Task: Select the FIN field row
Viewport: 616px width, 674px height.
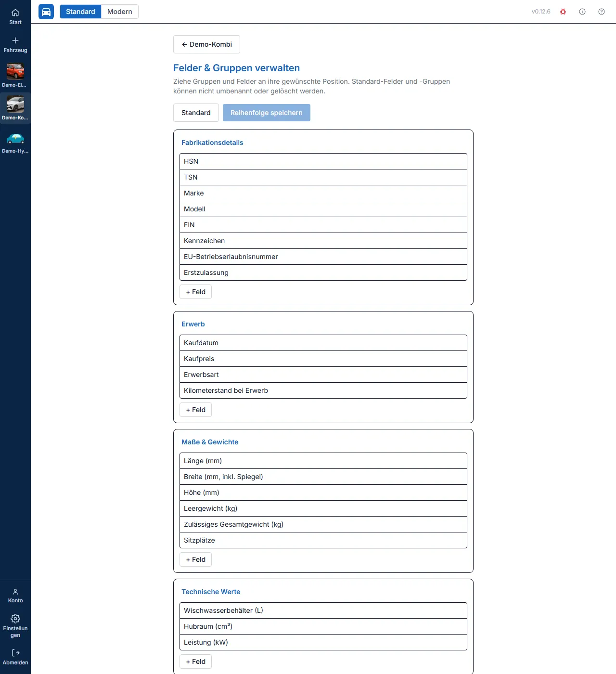Action: (323, 225)
